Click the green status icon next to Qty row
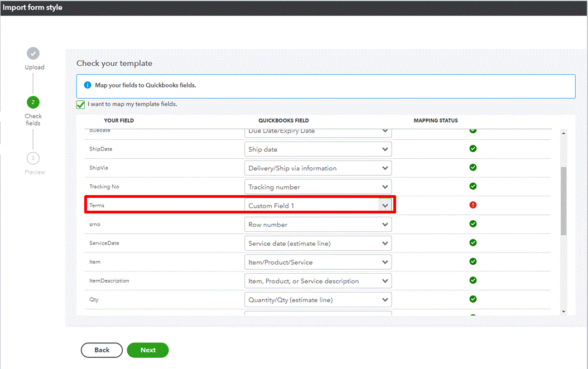Screen dimensions: 588x369 tap(473, 299)
